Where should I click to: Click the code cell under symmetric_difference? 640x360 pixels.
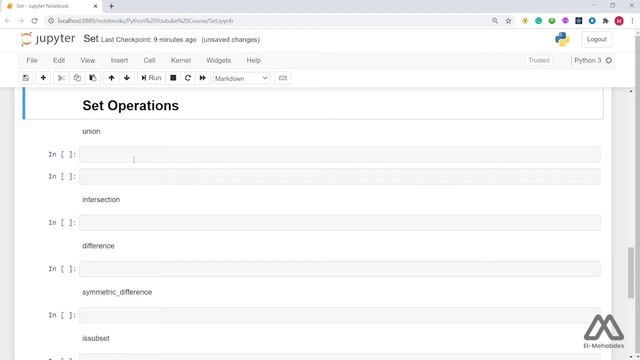340,315
